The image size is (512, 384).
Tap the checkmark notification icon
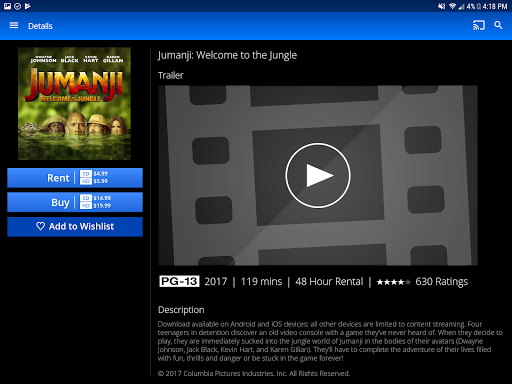tap(18, 6)
